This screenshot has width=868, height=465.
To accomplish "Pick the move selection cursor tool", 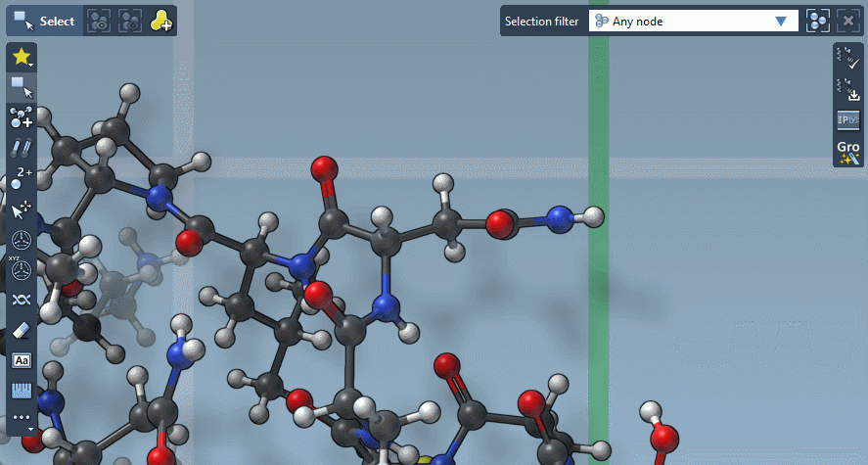I will click(x=22, y=209).
